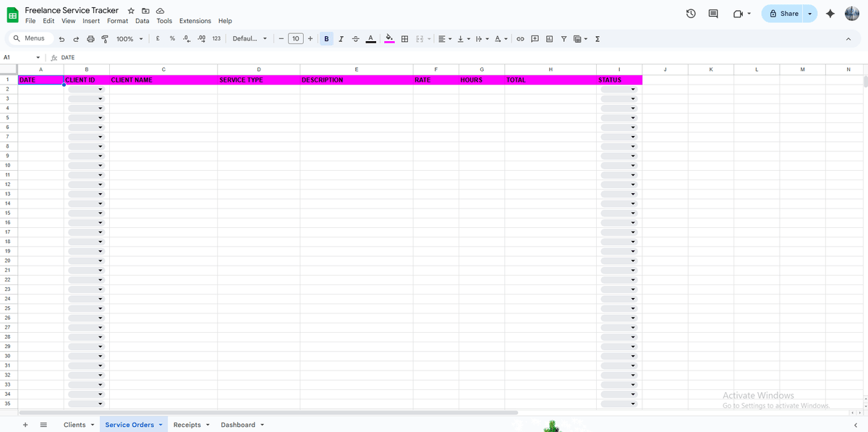This screenshot has height=432, width=868.
Task: Open text rotation dropdown
Action: (x=501, y=39)
